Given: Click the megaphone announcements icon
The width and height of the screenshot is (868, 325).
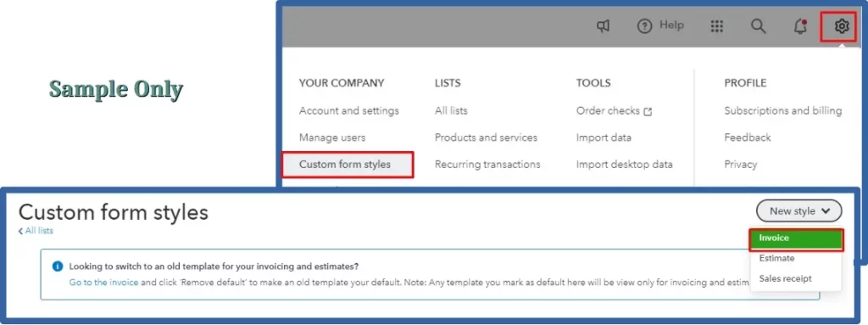Looking at the screenshot, I should click(x=603, y=26).
